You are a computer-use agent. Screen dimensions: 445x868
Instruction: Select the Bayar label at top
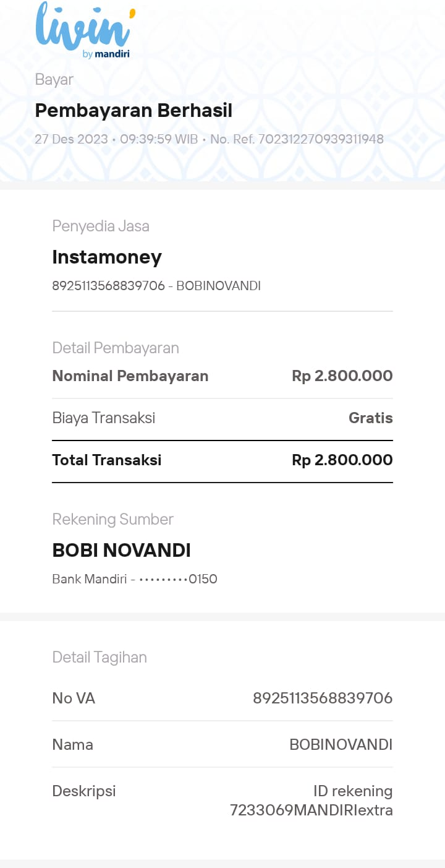pyautogui.click(x=54, y=80)
